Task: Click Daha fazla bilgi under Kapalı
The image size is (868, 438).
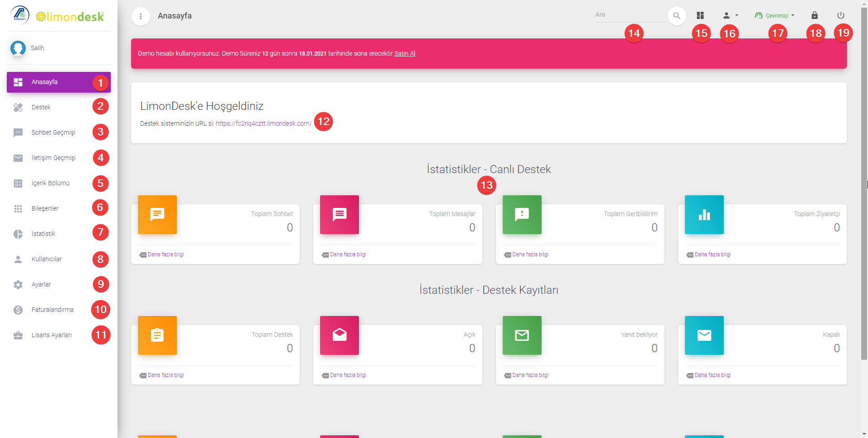Action: [x=712, y=375]
